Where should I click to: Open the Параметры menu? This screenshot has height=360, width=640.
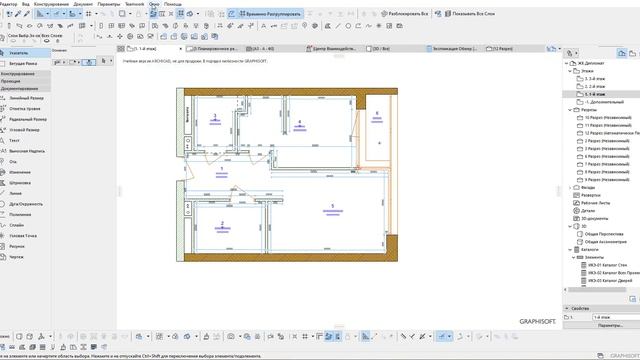(109, 4)
